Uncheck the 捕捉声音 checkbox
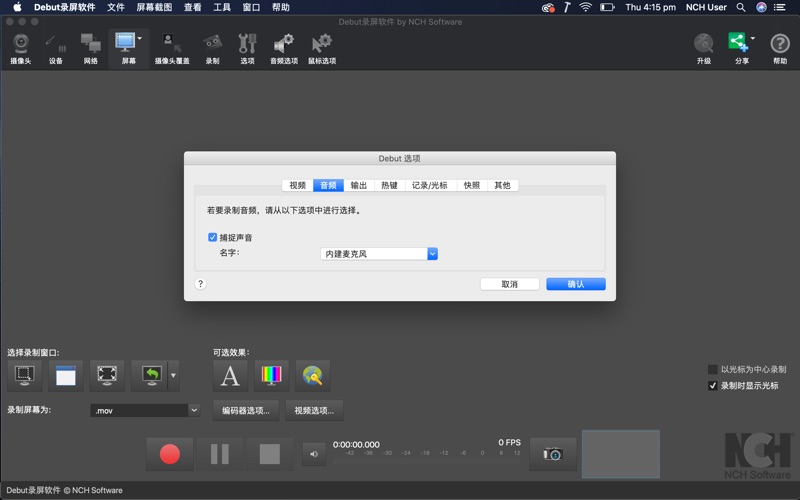Viewport: 800px width, 500px height. click(x=213, y=237)
